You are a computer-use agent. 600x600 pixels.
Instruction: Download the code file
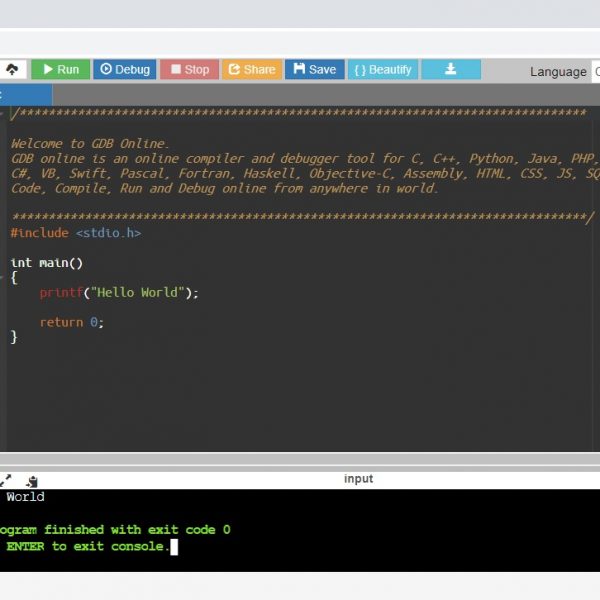[x=450, y=69]
